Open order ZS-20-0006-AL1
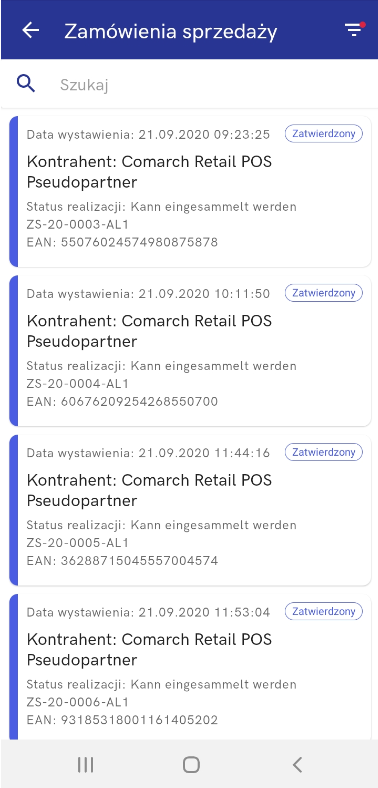This screenshot has width=378, height=788. 190,666
